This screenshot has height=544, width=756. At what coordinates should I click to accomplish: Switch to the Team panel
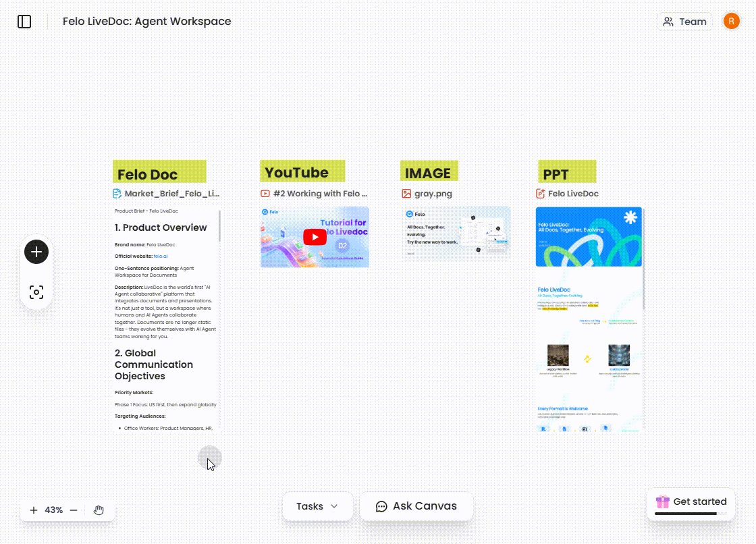(x=684, y=21)
